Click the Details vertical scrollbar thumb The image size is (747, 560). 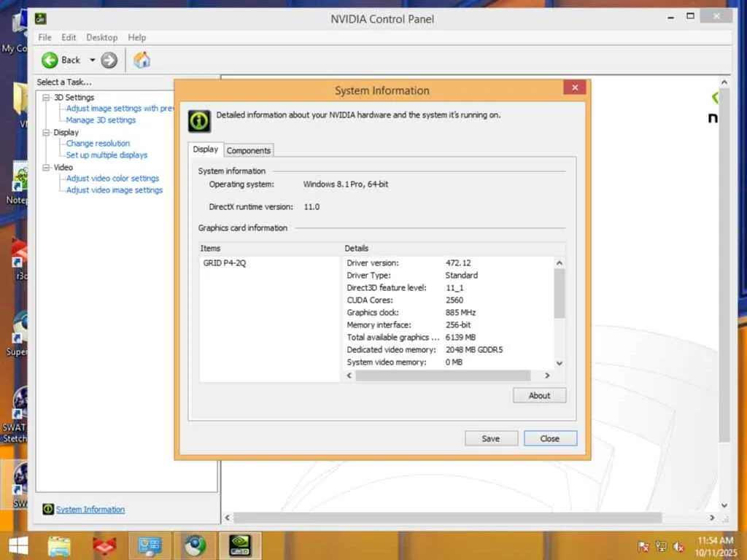pos(560,293)
